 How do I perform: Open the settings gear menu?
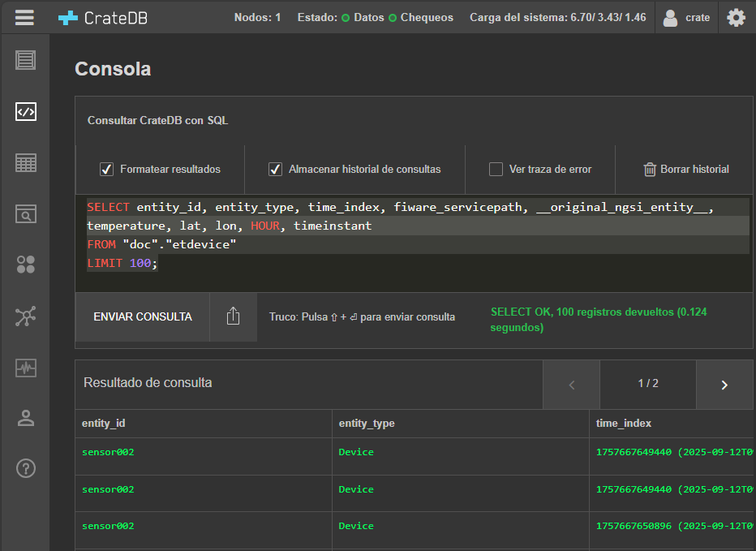[x=736, y=17]
